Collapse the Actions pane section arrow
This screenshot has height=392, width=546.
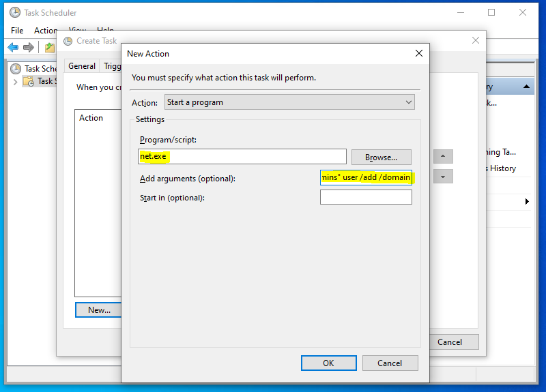point(526,87)
